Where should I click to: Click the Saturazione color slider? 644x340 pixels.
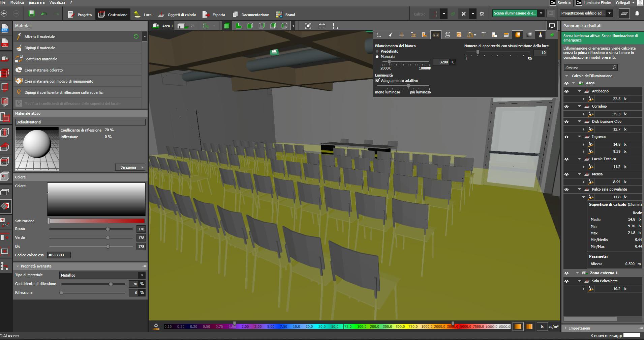pos(96,221)
